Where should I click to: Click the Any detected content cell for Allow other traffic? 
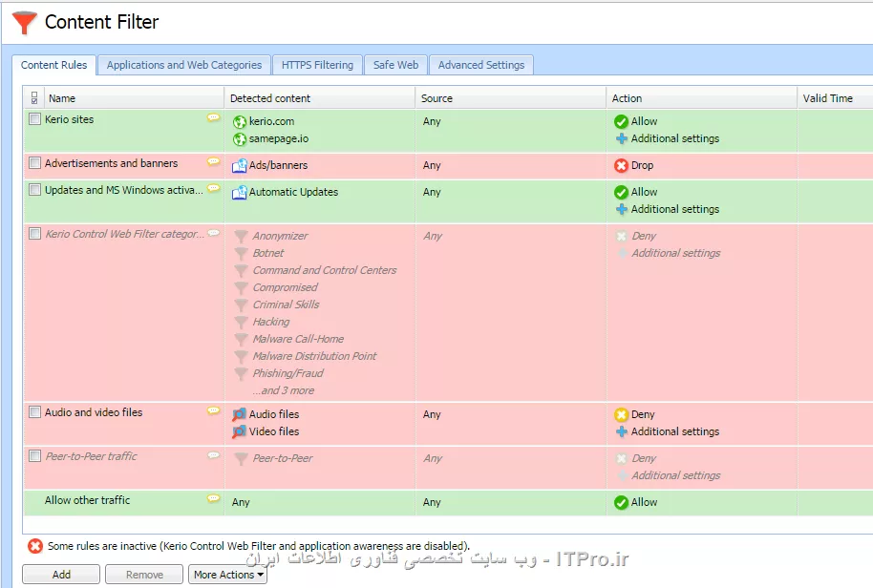pyautogui.click(x=241, y=502)
